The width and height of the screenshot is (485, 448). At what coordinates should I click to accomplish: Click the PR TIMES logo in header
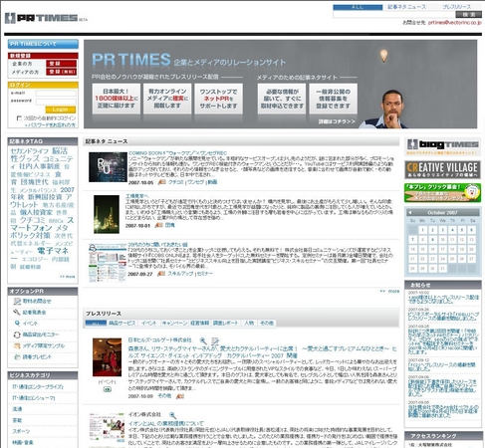point(42,18)
